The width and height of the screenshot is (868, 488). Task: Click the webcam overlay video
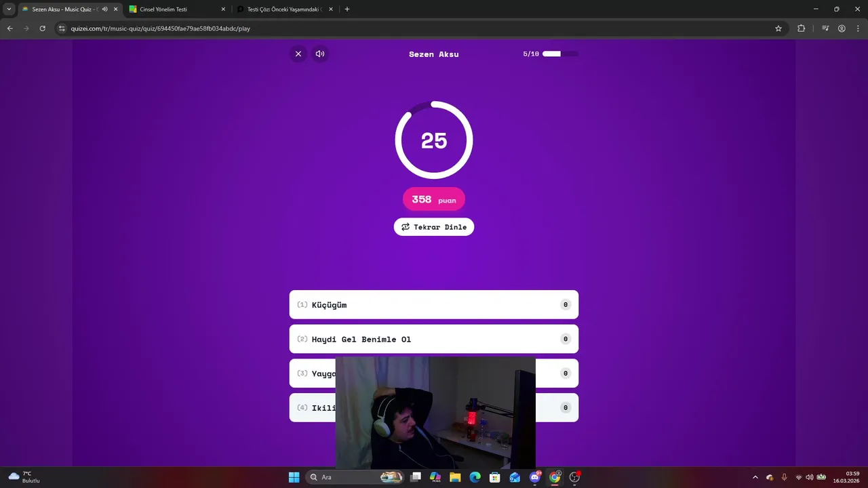coord(435,413)
